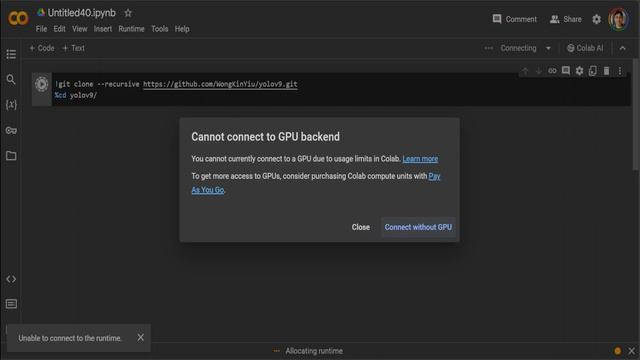
Task: Open the secrets key icon
Action: tap(11, 131)
